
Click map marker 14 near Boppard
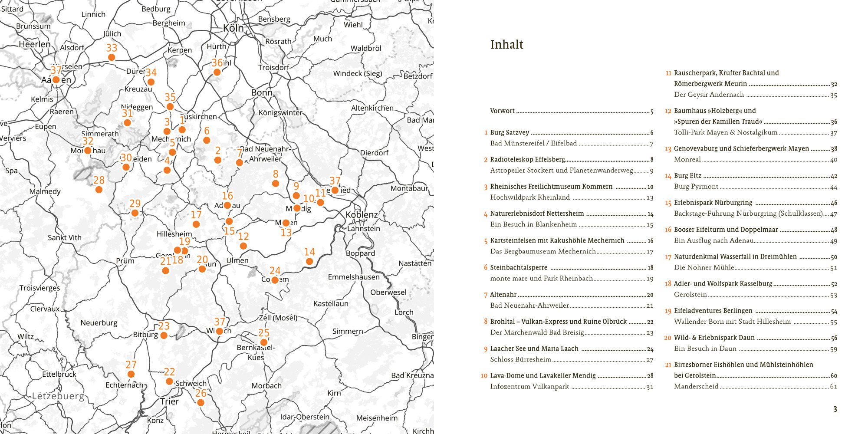tap(309, 261)
